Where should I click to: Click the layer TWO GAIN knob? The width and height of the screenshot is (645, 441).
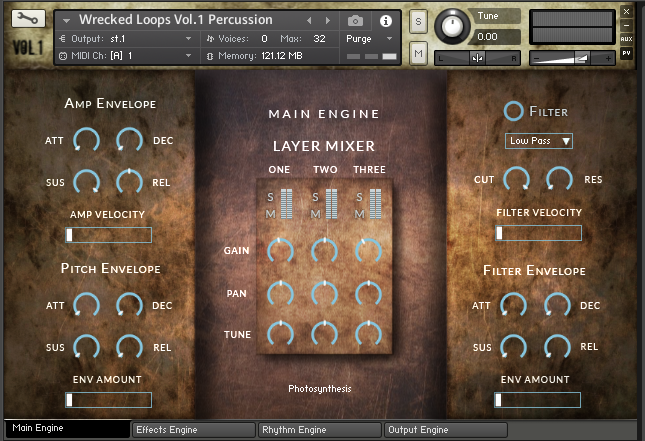click(x=325, y=251)
